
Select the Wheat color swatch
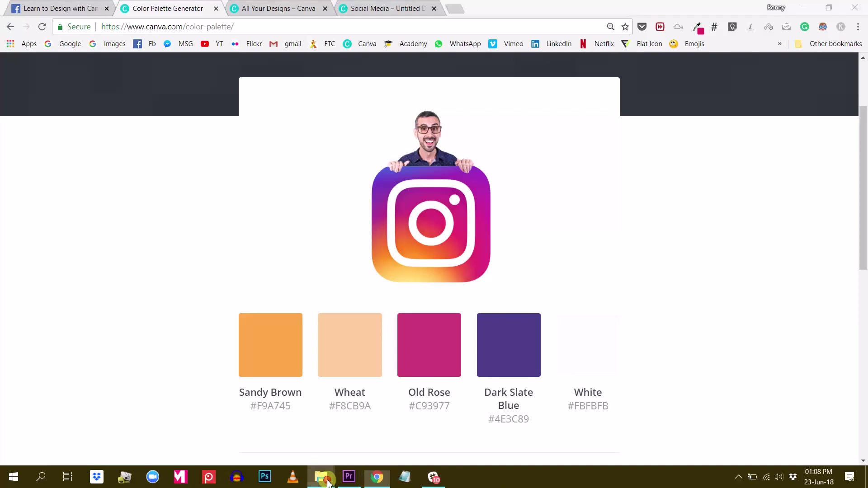350,345
